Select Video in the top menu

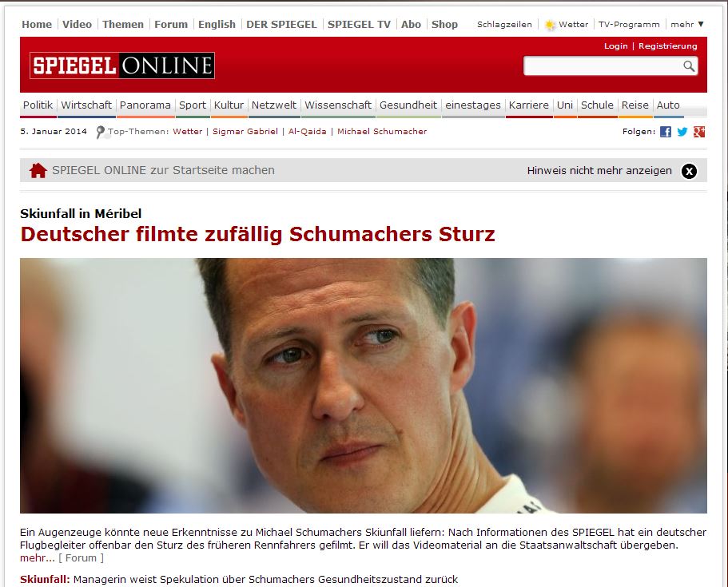[77, 24]
